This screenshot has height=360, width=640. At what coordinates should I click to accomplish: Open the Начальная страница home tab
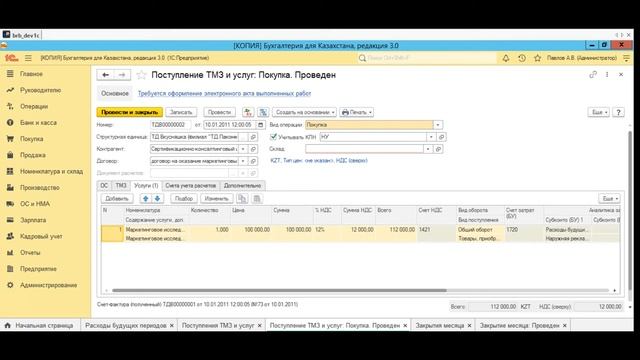click(x=40, y=325)
